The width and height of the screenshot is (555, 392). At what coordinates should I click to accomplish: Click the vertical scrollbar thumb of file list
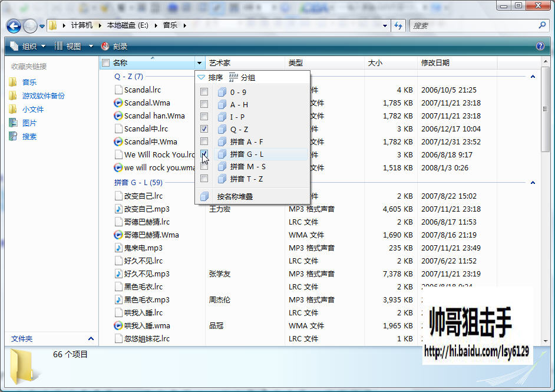pyautogui.click(x=545, y=110)
